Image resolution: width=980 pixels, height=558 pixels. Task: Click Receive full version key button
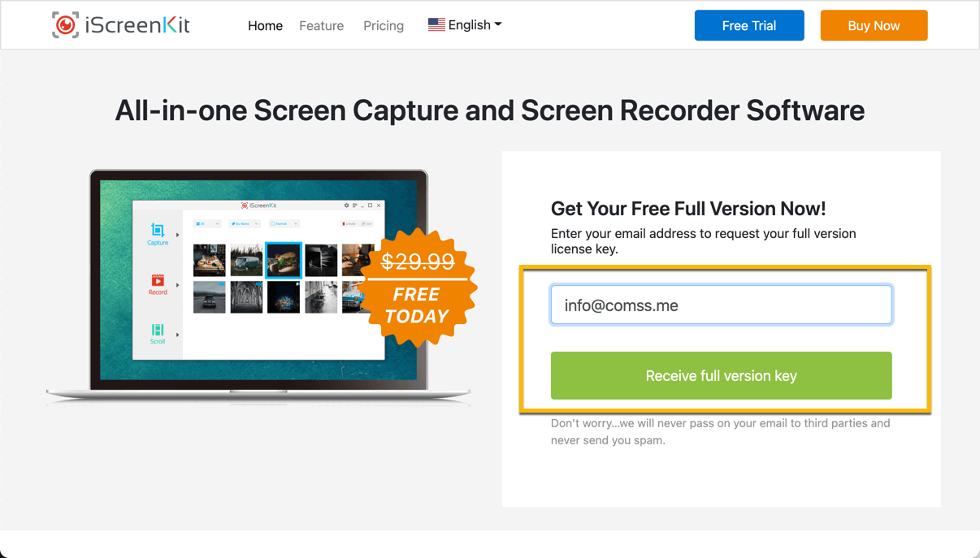[722, 375]
